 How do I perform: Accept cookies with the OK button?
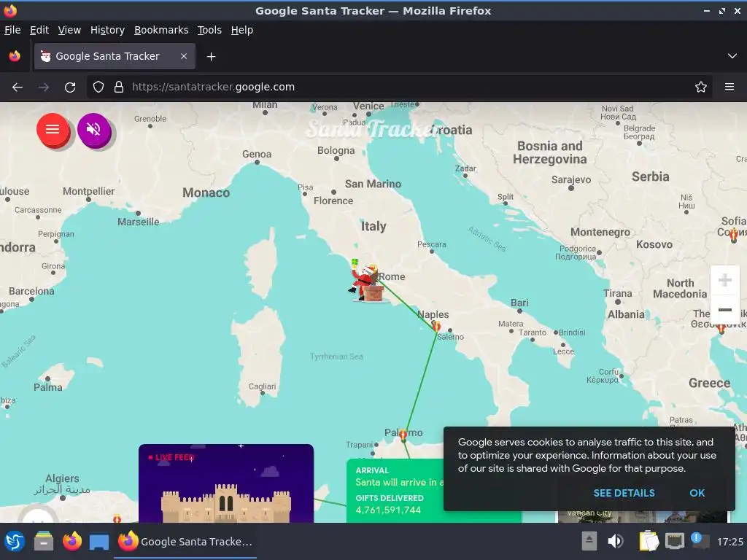click(697, 494)
